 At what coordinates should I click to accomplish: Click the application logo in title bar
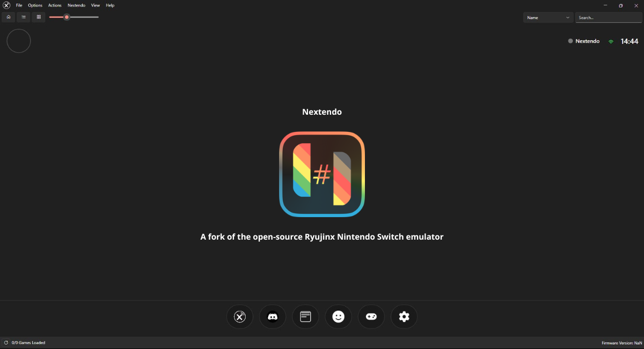tap(6, 5)
